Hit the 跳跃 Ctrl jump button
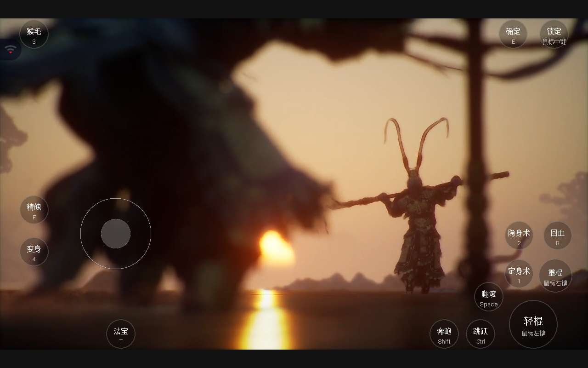This screenshot has height=368, width=588. pyautogui.click(x=481, y=334)
